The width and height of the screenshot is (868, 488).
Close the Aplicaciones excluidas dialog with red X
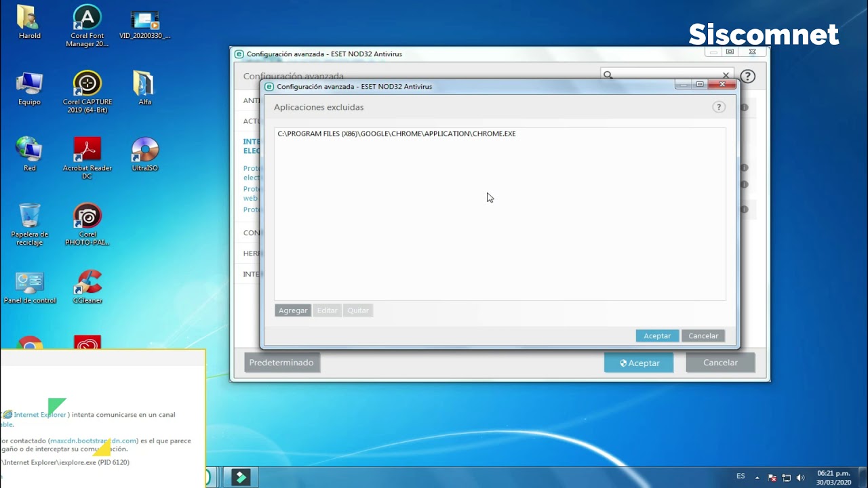722,85
